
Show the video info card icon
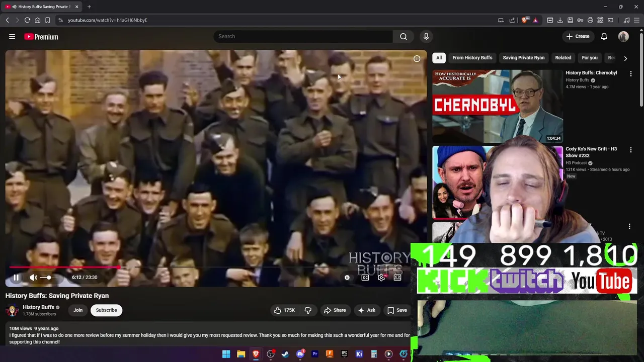[417, 59]
